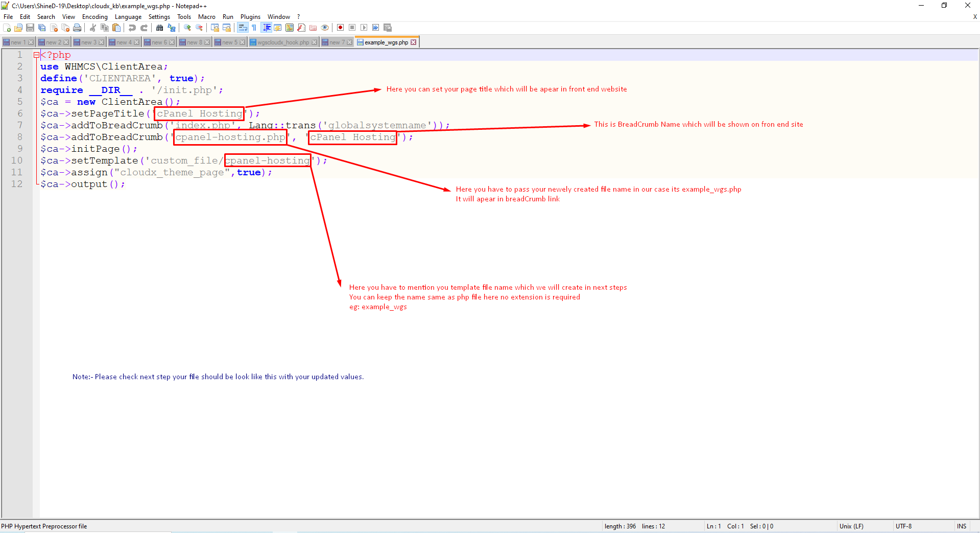Switch to the wgscloudx_hook.php tab

pos(283,42)
